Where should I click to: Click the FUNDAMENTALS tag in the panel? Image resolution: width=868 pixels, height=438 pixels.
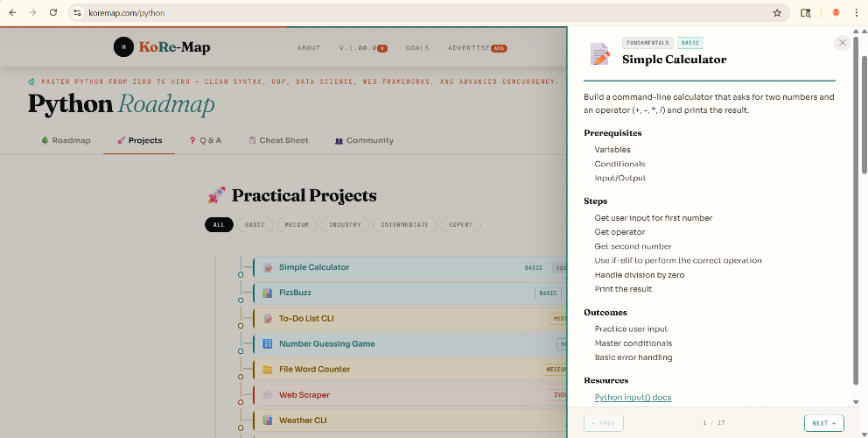tap(647, 43)
